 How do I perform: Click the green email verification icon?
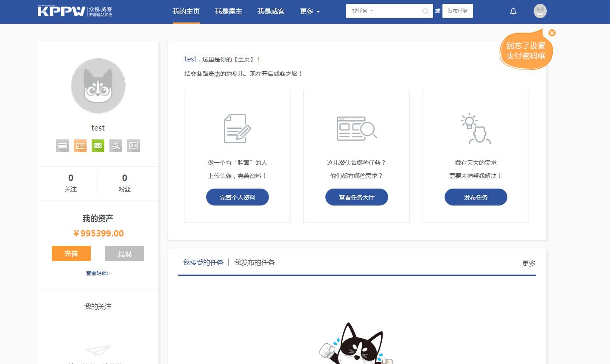click(98, 146)
